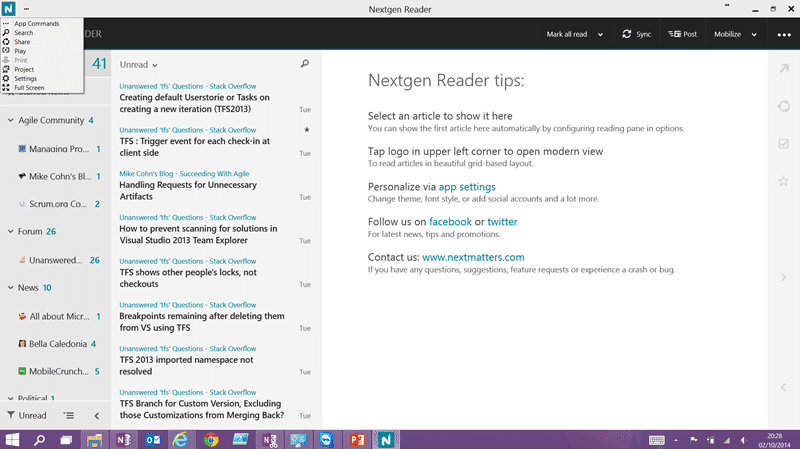Open article Handling Requests for Unnecessary Artifacts
800x449 pixels.
pyautogui.click(x=188, y=191)
